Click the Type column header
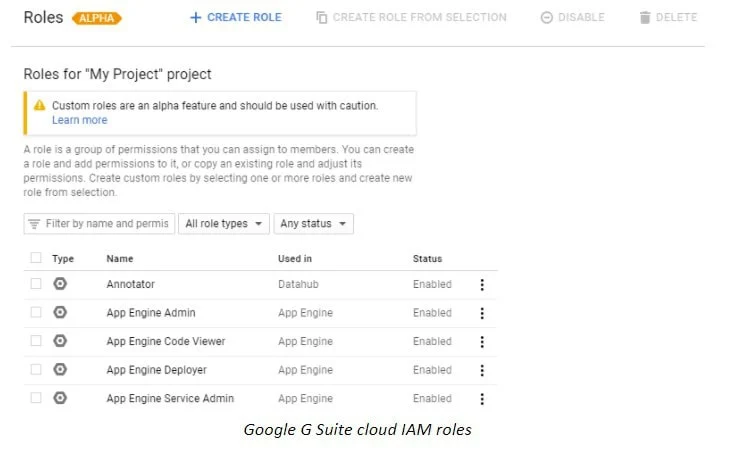 tap(63, 259)
